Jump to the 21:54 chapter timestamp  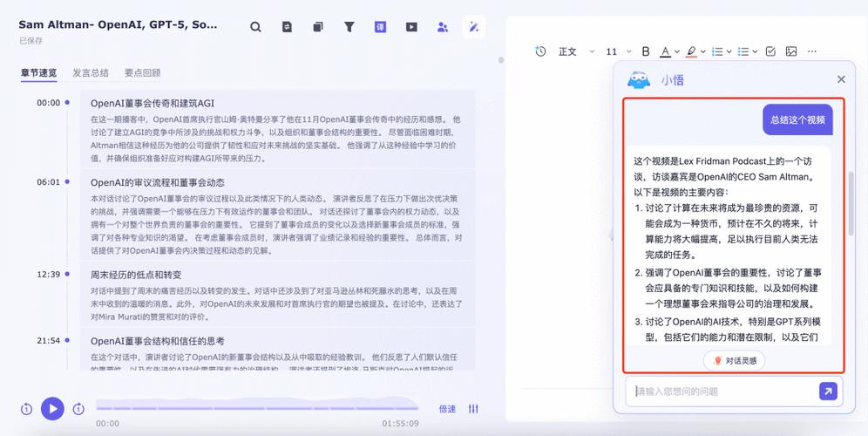pos(49,341)
